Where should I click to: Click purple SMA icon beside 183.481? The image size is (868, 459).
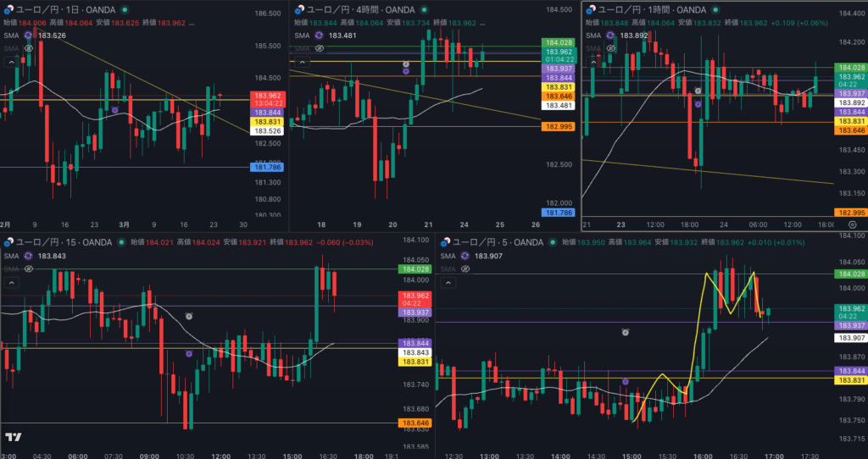319,36
